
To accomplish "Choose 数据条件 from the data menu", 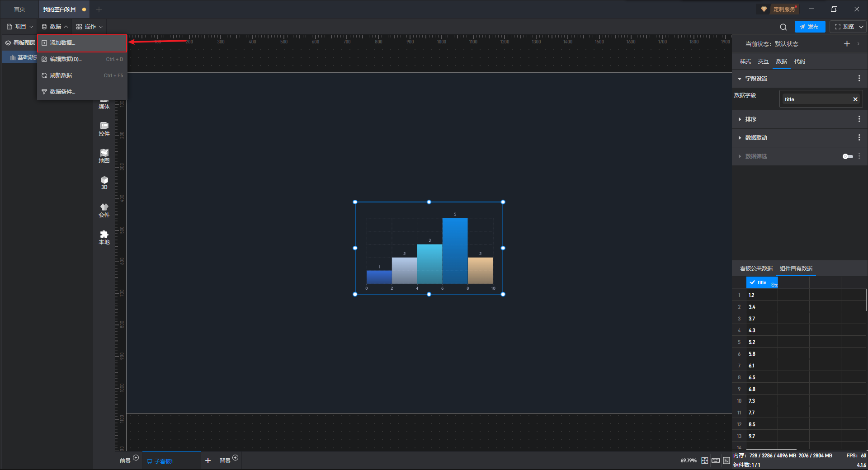I will [x=82, y=92].
